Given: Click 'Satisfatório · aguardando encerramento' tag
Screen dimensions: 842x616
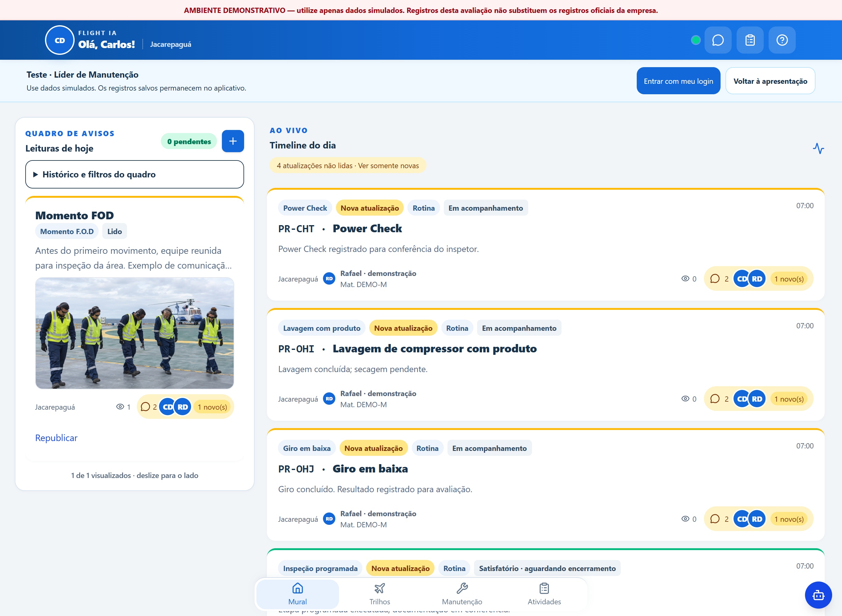Looking at the screenshot, I should point(547,568).
